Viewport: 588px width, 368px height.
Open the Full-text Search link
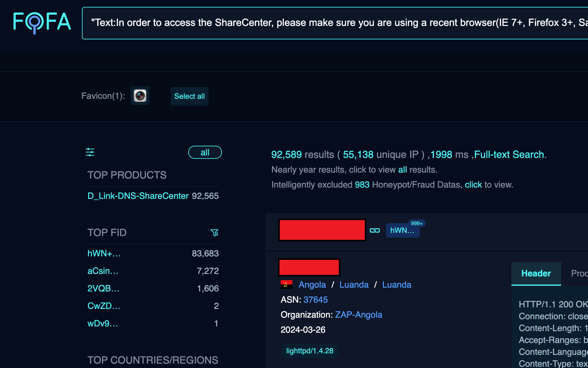coord(509,154)
